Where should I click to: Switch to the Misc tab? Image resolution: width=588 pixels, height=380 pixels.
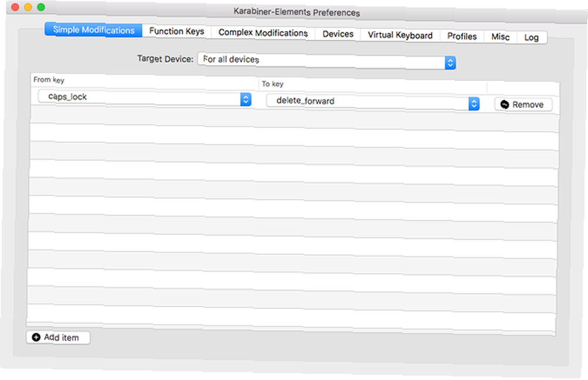[500, 37]
